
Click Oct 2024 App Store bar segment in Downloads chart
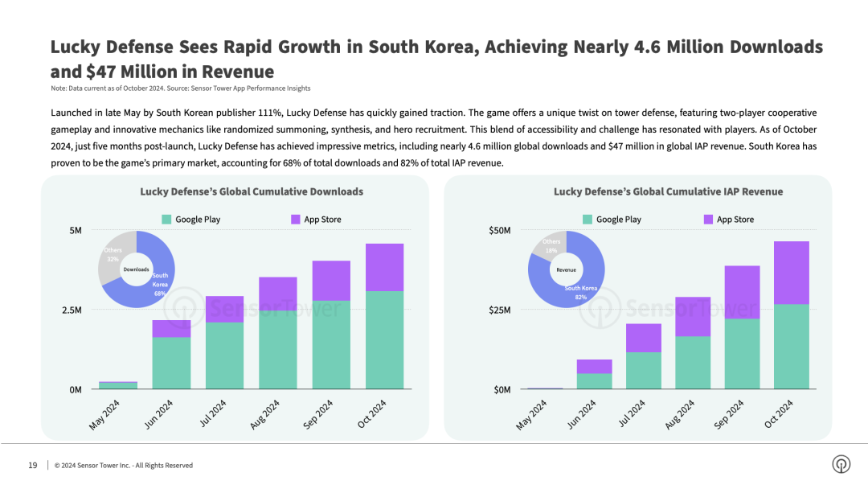(x=384, y=268)
